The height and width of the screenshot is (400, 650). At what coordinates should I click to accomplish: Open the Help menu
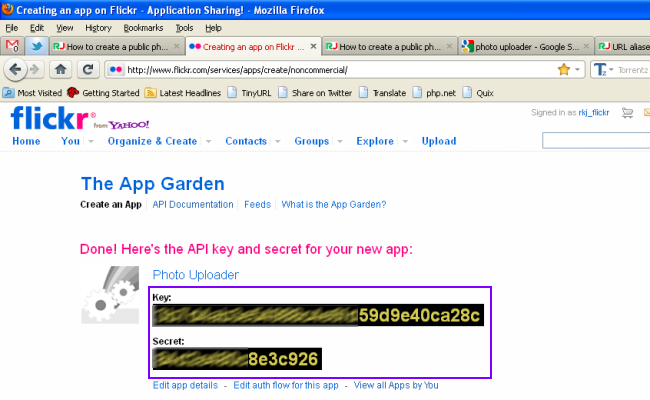(213, 28)
